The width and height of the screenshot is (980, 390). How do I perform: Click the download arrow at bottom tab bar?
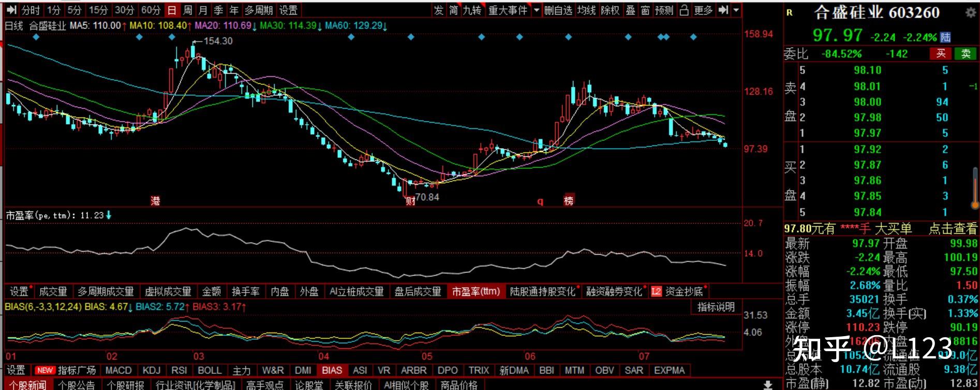pos(768,384)
